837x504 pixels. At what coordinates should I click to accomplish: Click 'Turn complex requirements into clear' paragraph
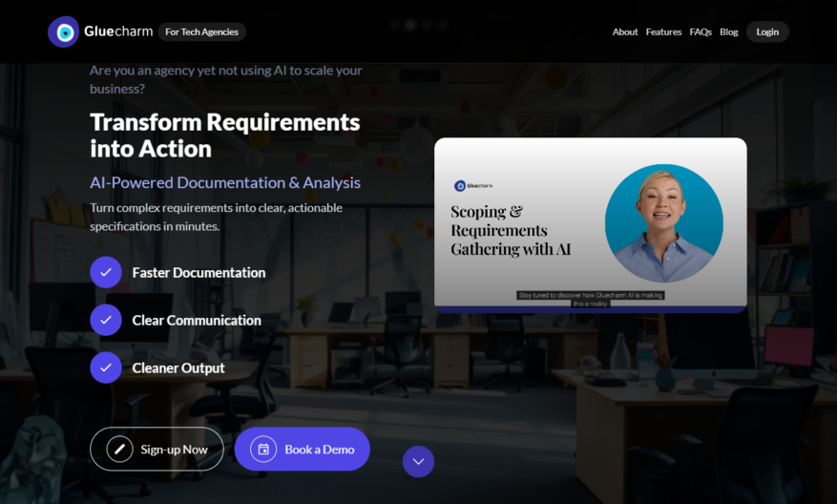click(x=217, y=217)
